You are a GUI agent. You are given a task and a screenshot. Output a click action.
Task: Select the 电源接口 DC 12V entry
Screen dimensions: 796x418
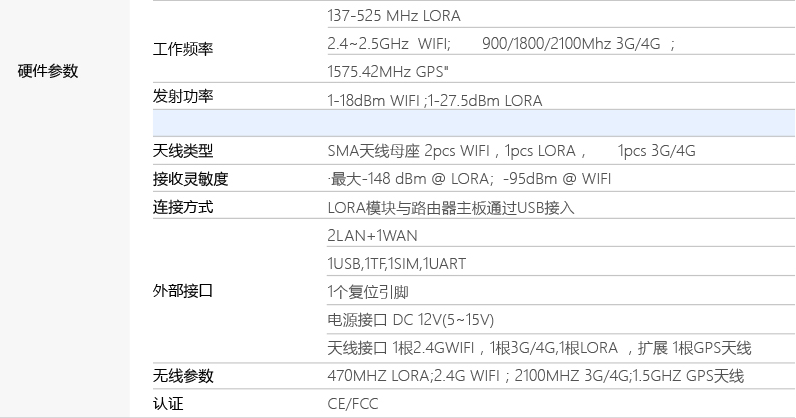(x=411, y=320)
